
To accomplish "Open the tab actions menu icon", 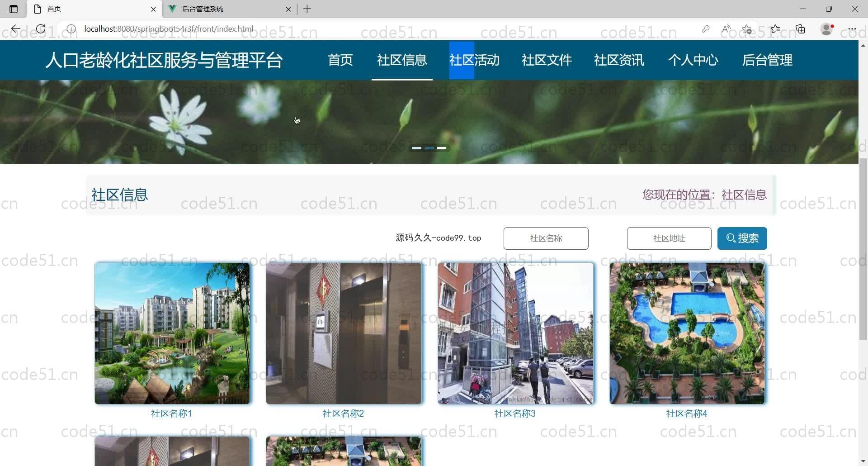I will click(14, 9).
